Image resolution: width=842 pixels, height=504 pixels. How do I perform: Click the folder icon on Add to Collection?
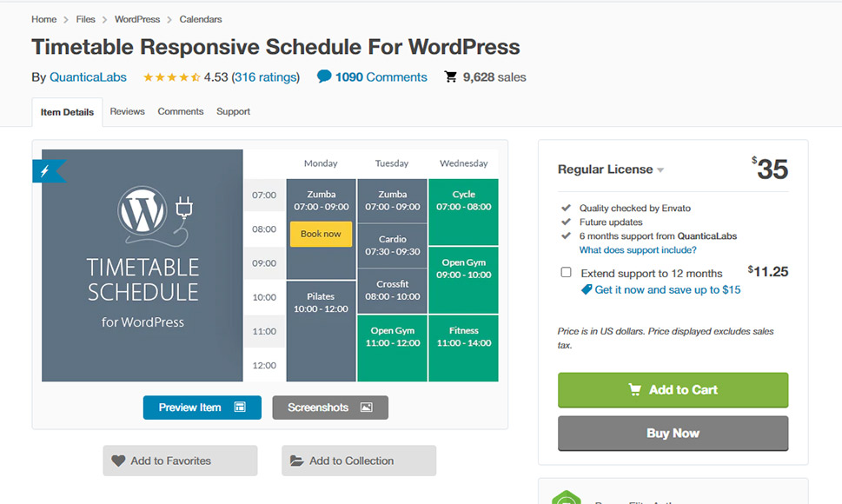297,461
